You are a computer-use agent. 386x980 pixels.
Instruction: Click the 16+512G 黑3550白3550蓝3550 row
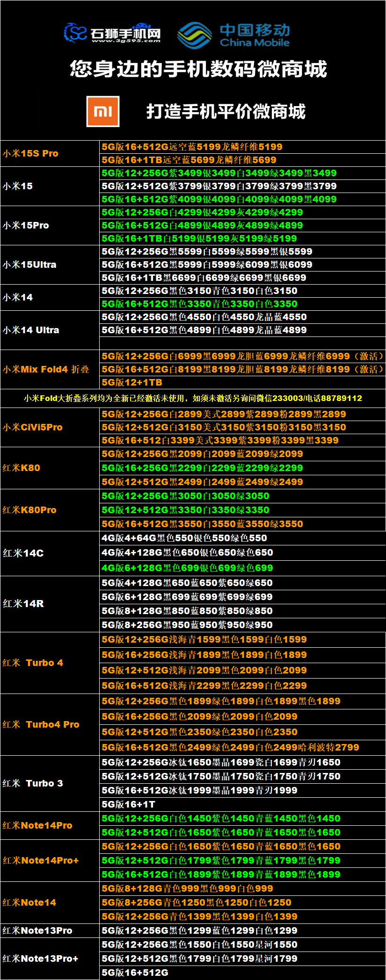[x=243, y=524]
